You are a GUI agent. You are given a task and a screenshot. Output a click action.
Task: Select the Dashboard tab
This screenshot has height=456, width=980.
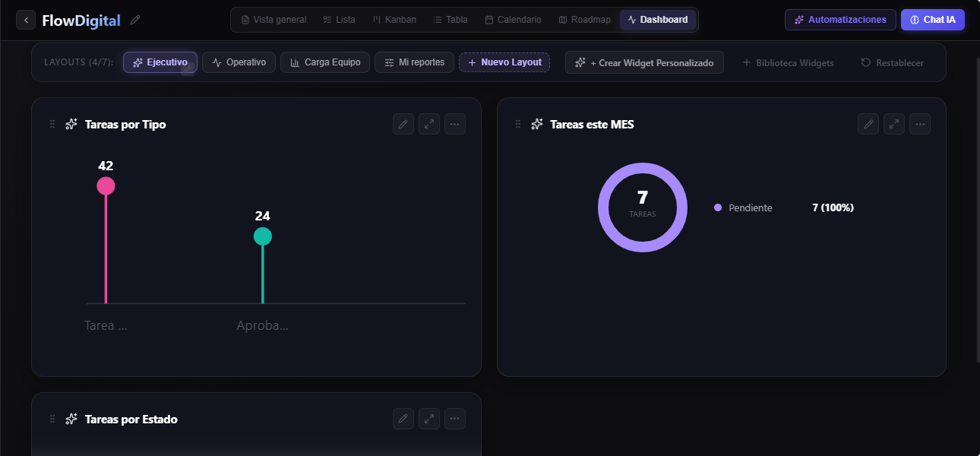[658, 20]
